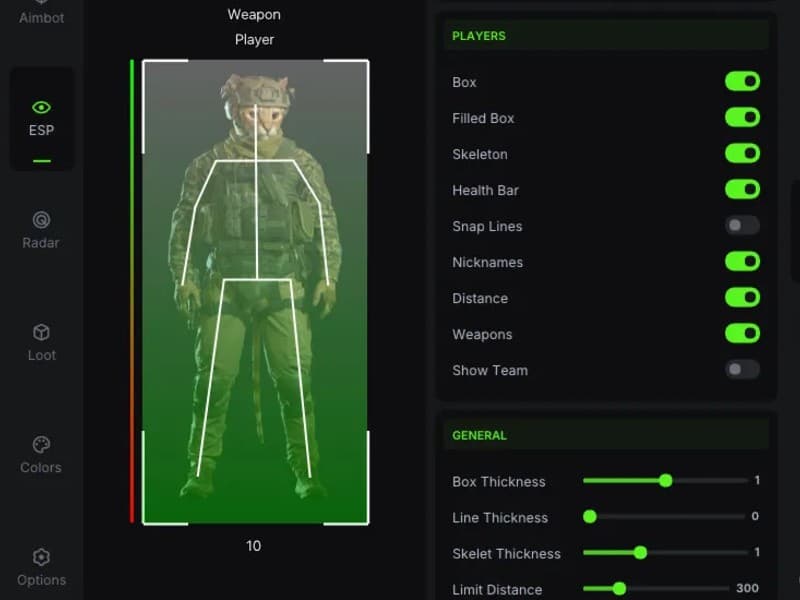Click the Snap Lines label
Viewport: 800px width, 600px height.
(x=487, y=227)
